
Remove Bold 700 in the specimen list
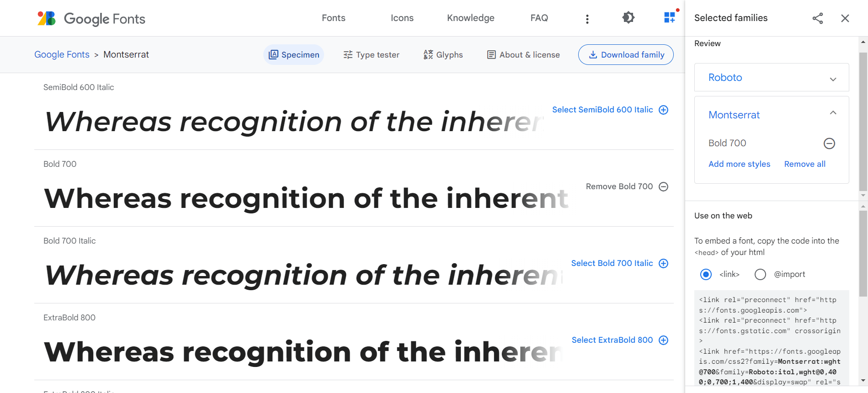tap(664, 186)
